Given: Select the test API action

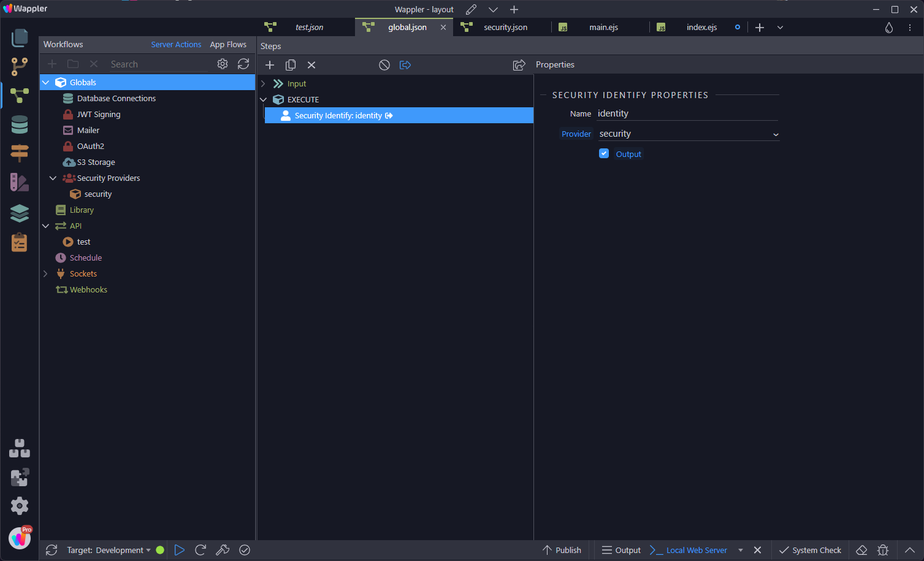Looking at the screenshot, I should pos(83,242).
